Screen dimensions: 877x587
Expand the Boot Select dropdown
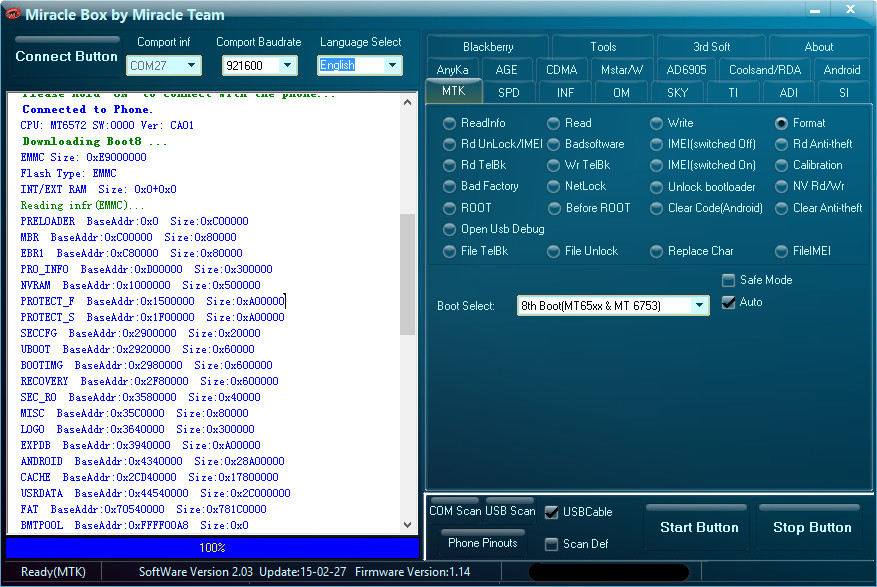[x=699, y=305]
